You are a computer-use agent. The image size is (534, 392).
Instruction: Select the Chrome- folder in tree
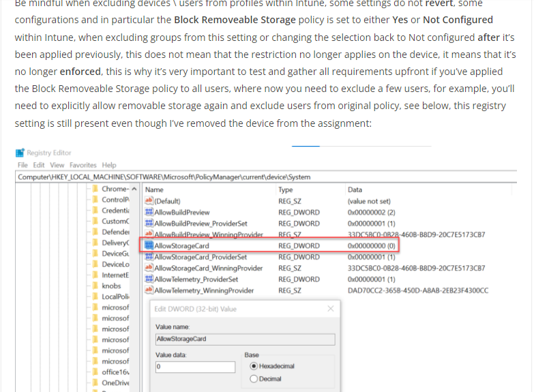tap(115, 189)
